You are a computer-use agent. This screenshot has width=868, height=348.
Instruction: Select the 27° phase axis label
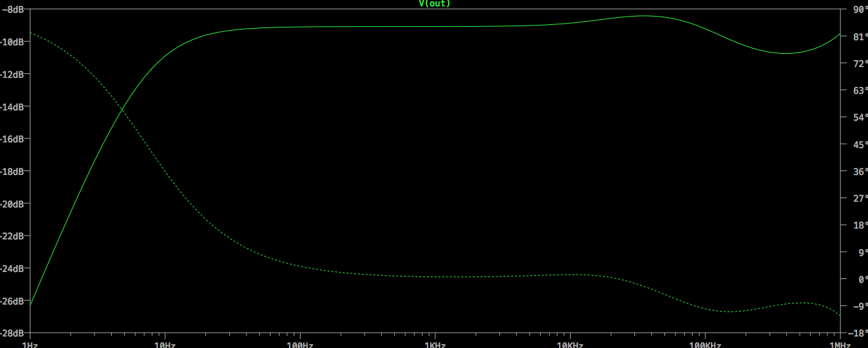point(860,198)
